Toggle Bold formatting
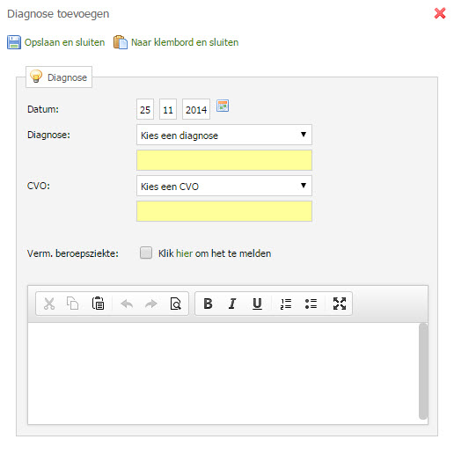The width and height of the screenshot is (454, 476). 208,304
